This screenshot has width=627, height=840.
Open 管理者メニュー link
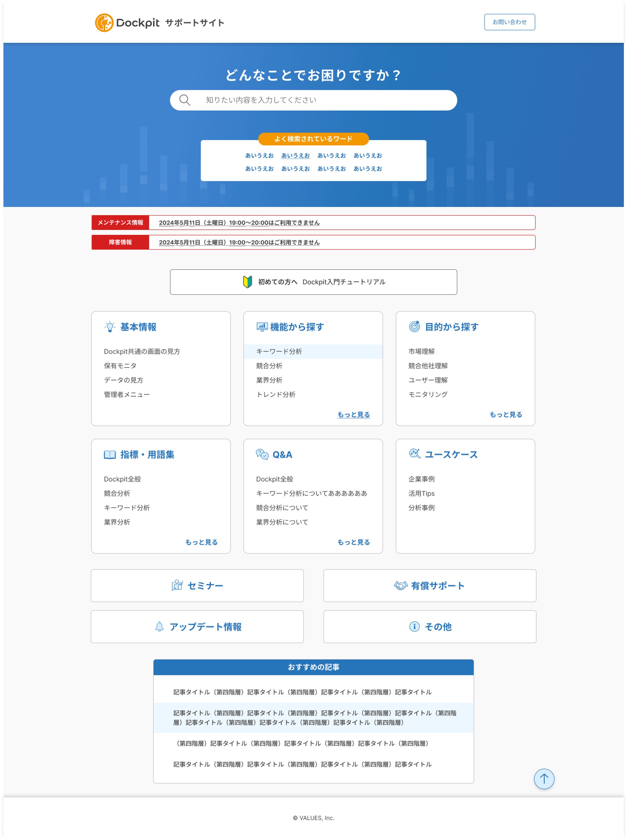click(x=127, y=395)
